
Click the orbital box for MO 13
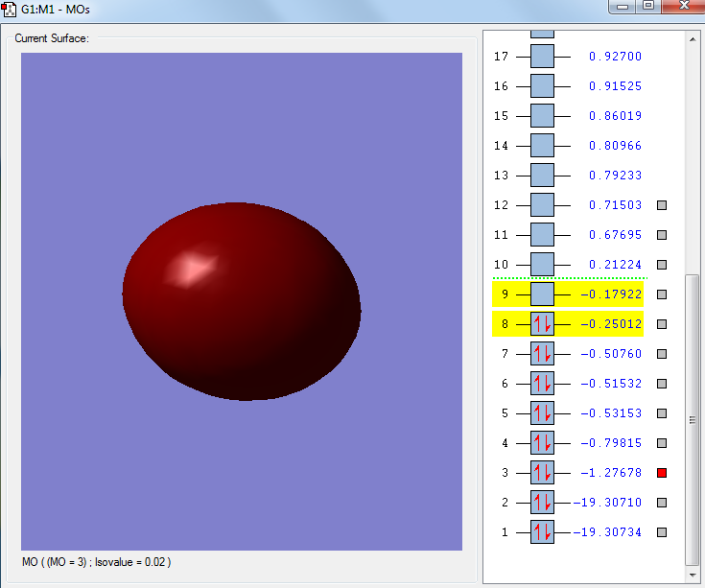point(542,176)
